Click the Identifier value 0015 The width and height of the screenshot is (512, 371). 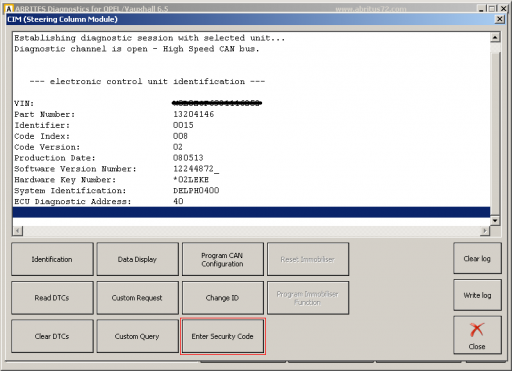[183, 125]
